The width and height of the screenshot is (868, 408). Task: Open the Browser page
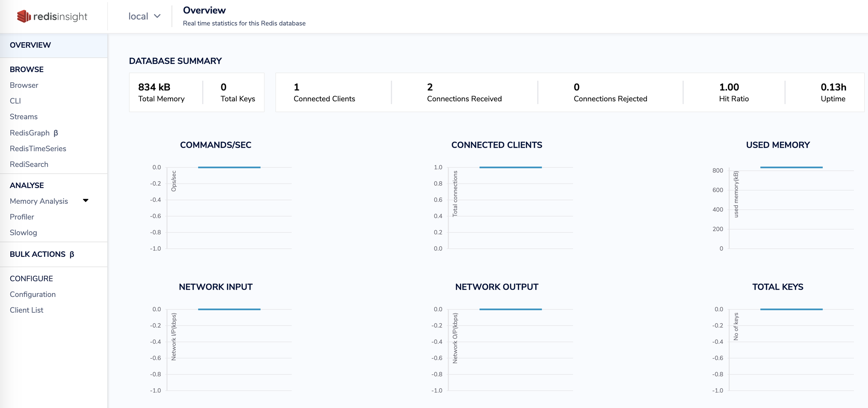click(24, 85)
